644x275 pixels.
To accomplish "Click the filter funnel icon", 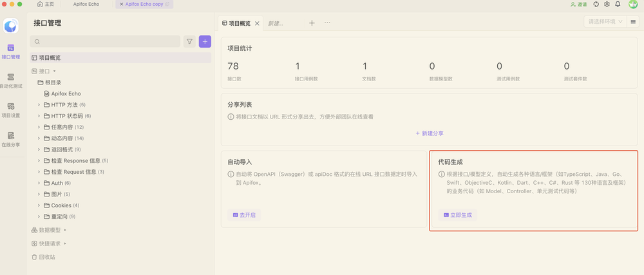I will (x=189, y=41).
